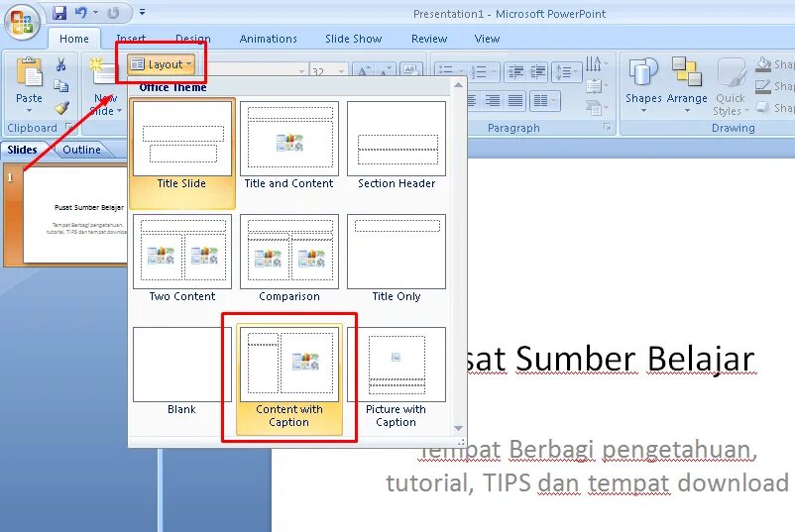Pick the Picture with Caption layout
The image size is (795, 532).
[396, 378]
